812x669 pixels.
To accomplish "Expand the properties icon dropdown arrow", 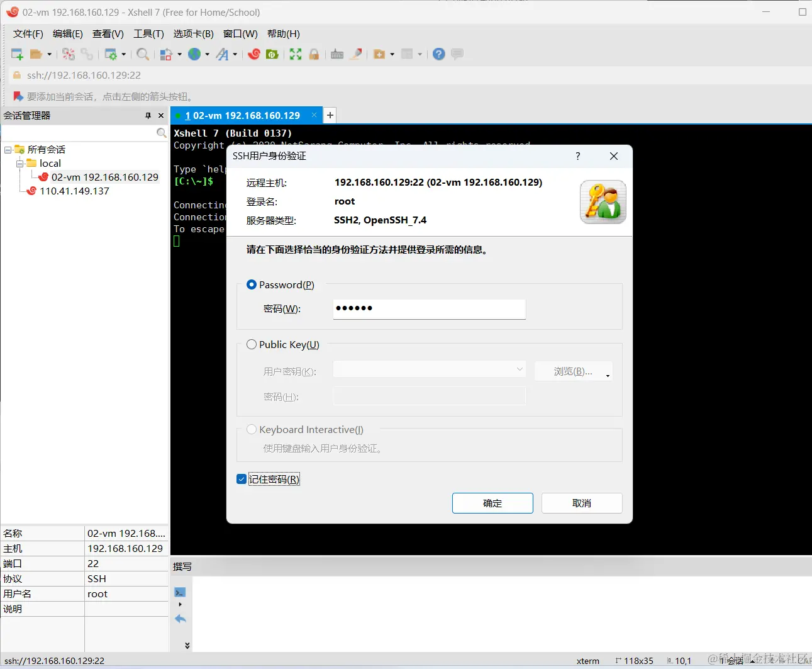I will [123, 54].
